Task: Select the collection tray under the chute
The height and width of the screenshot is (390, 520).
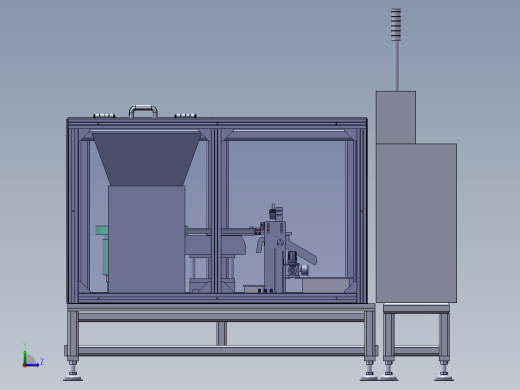Action: (326, 285)
